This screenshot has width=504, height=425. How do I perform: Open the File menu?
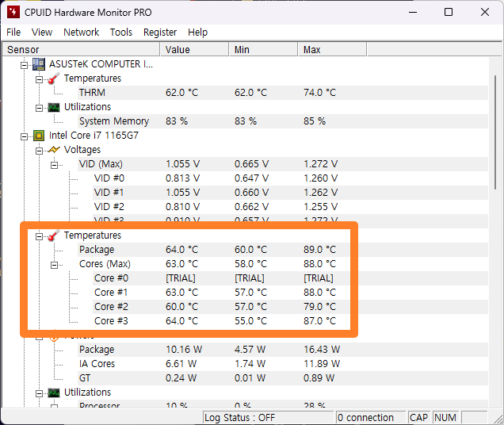[13, 33]
